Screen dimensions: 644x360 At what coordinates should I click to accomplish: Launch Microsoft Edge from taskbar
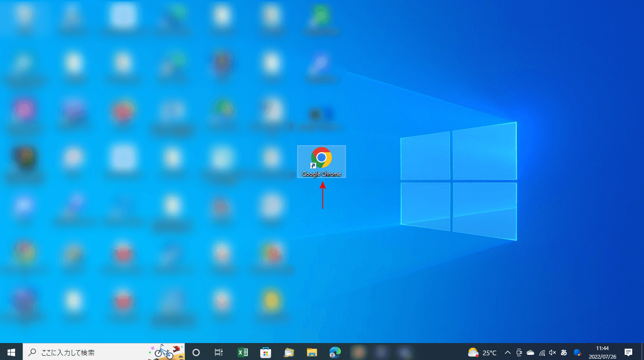[335, 352]
